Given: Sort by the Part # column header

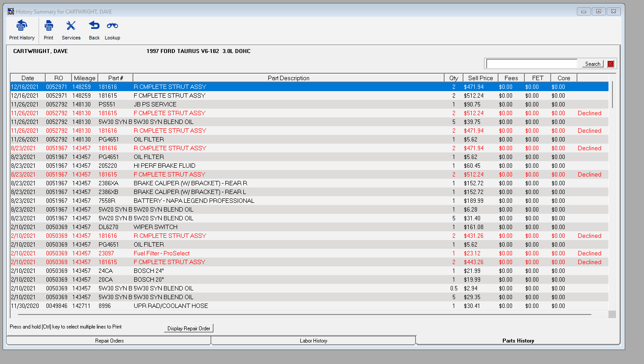Looking at the screenshot, I should [x=115, y=78].
